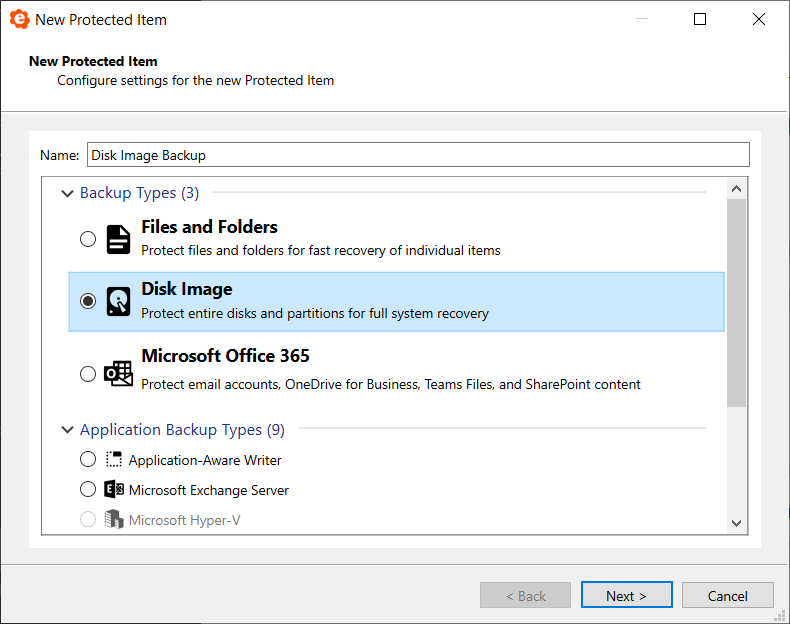Choose the Microsoft Exchange Server radio option
The height and width of the screenshot is (624, 790).
coord(88,490)
